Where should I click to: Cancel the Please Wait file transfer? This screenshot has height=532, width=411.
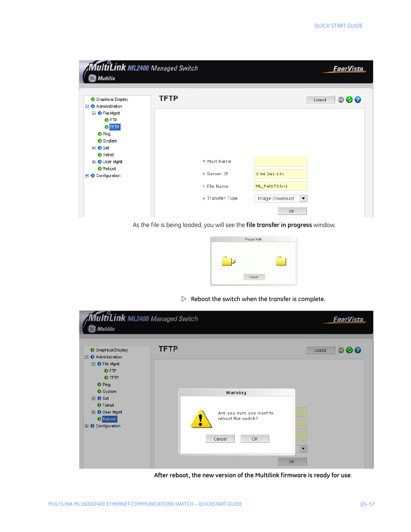[x=254, y=277]
